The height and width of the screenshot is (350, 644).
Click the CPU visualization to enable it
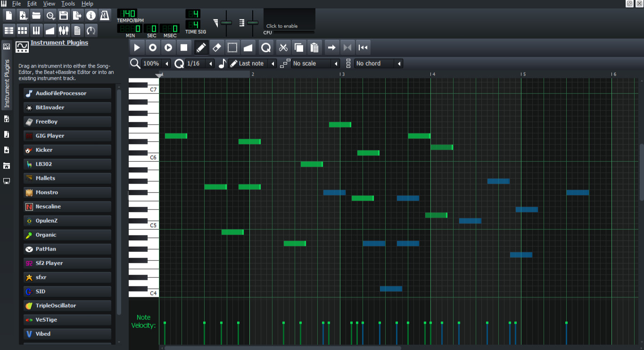tap(289, 19)
